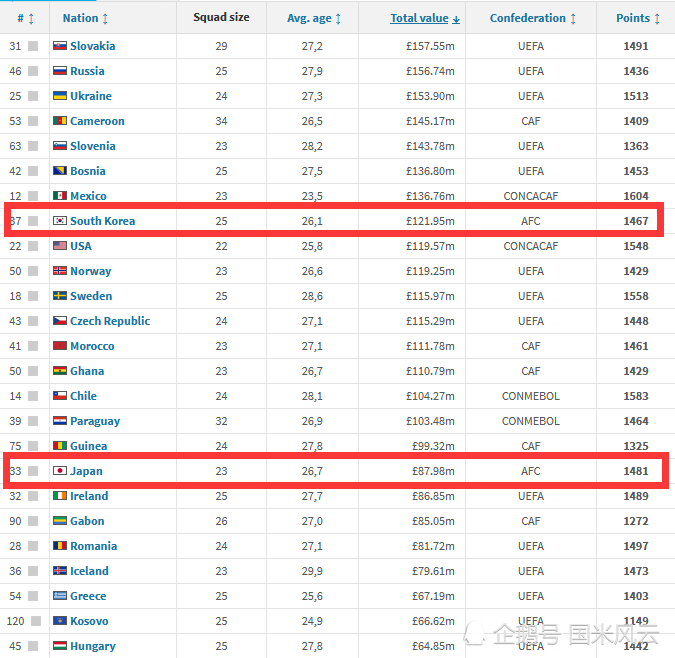
Task: Select Bosnia's points value 1453
Action: point(636,171)
